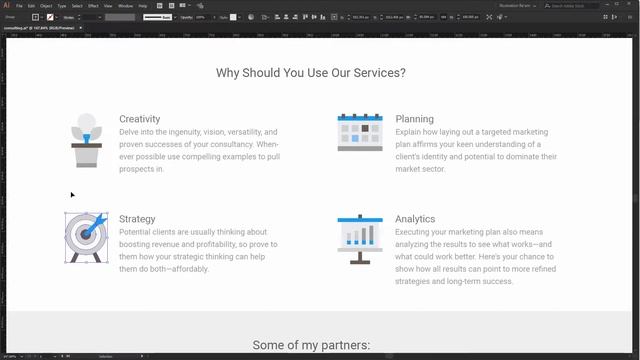Select the Strategy target icon artwork

point(87,238)
